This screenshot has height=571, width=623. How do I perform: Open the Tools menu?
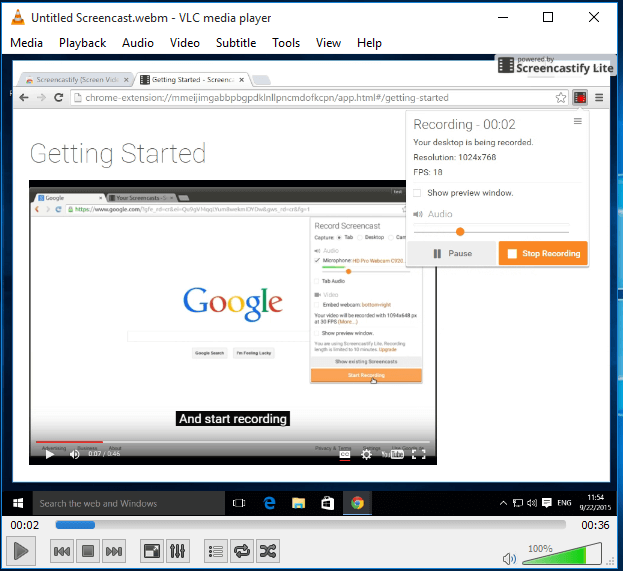coord(286,43)
